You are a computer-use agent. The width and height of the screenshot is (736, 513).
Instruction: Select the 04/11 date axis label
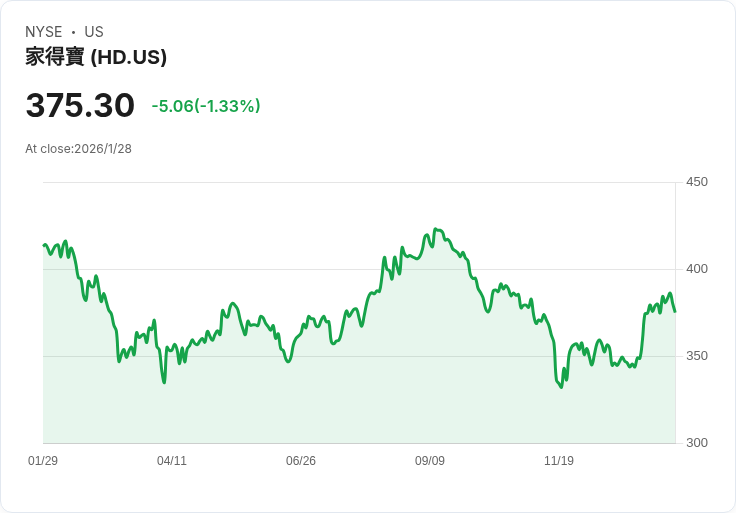172,461
